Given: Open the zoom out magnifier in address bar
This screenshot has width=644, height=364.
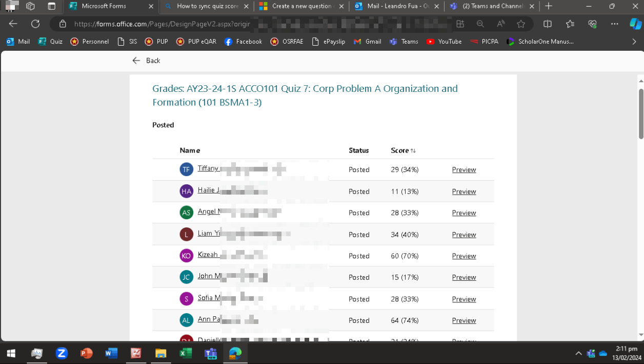Looking at the screenshot, I should [x=480, y=24].
